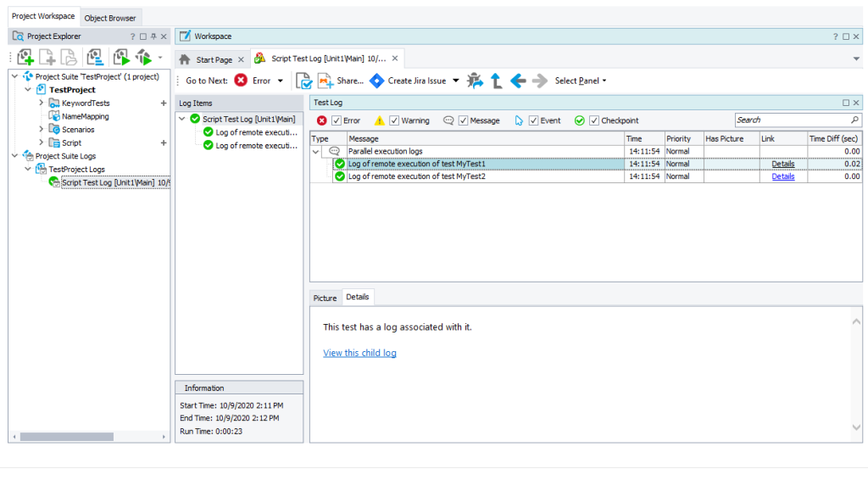Click the Project Explorer help question mark

(x=132, y=36)
